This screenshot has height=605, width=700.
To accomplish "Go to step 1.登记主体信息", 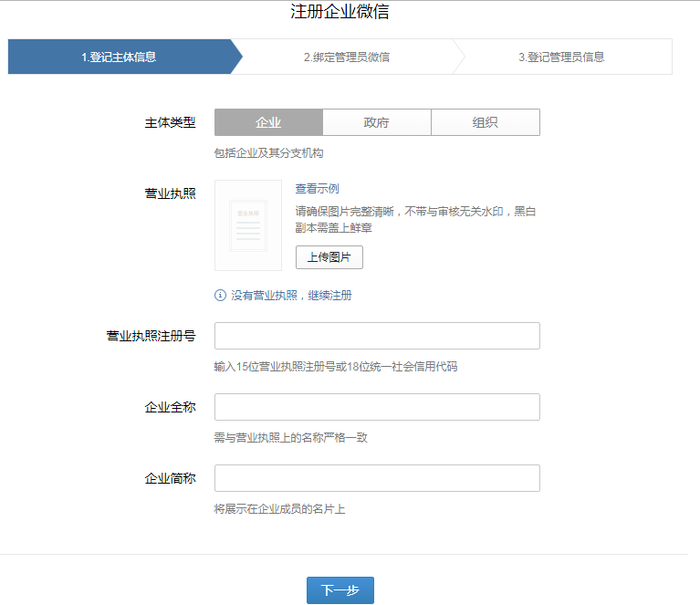I will coord(119,57).
